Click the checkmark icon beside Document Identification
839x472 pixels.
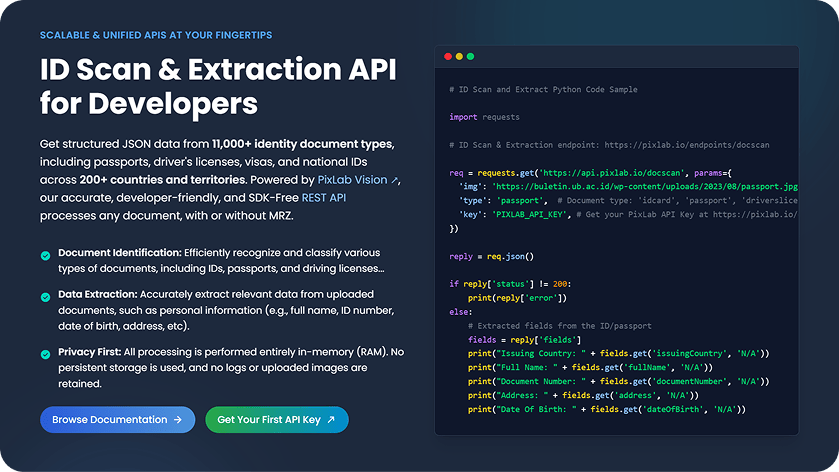pyautogui.click(x=46, y=256)
